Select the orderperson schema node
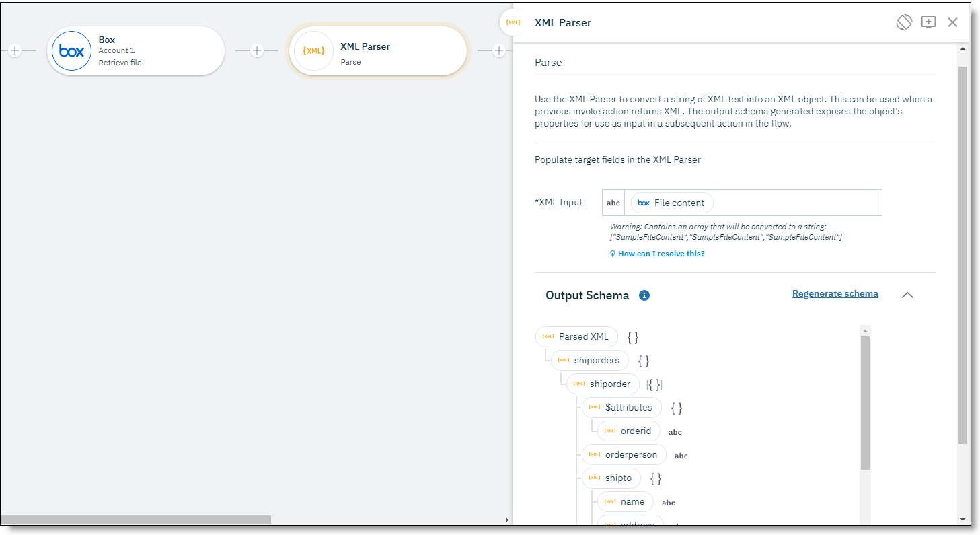Viewport: 980px width, 535px height. 624,454
